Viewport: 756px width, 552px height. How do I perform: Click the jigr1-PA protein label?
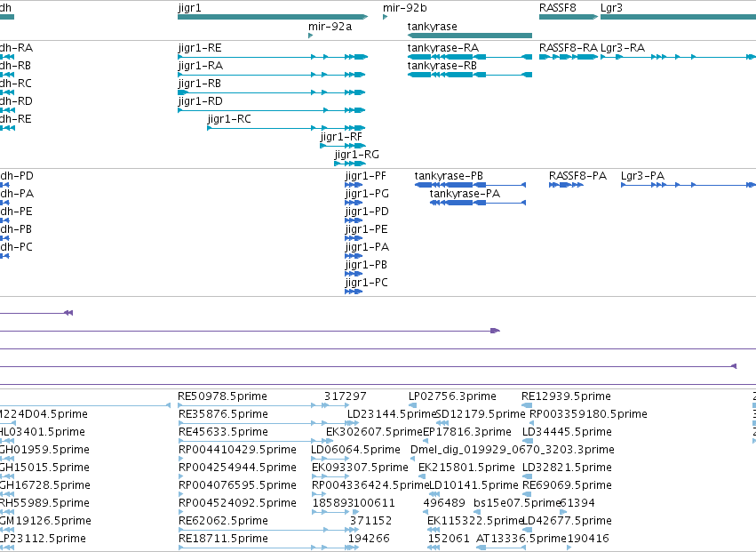point(367,247)
